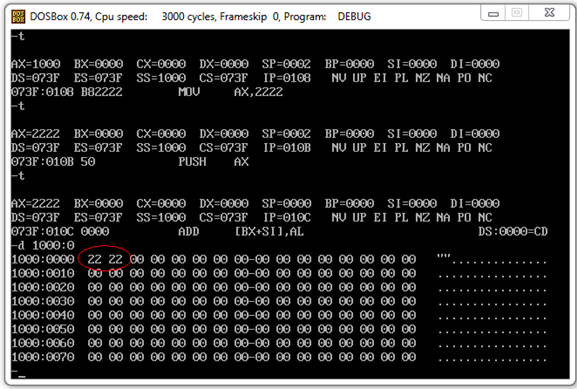Click the DS:0000=CD value
This screenshot has height=389, width=577.
513,231
